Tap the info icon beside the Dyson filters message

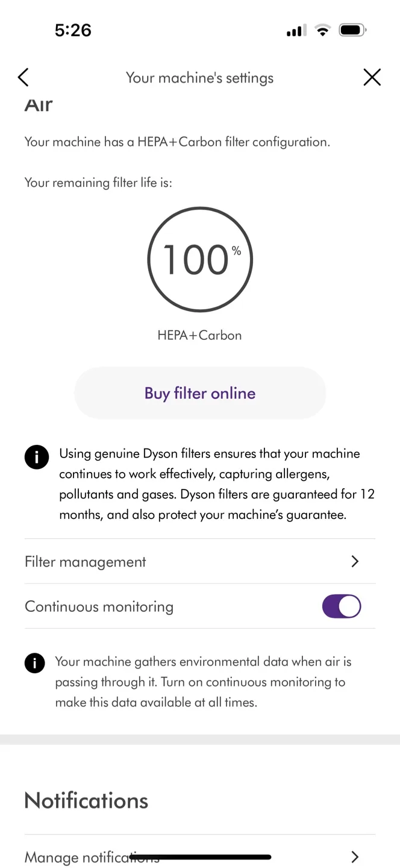coord(36,457)
